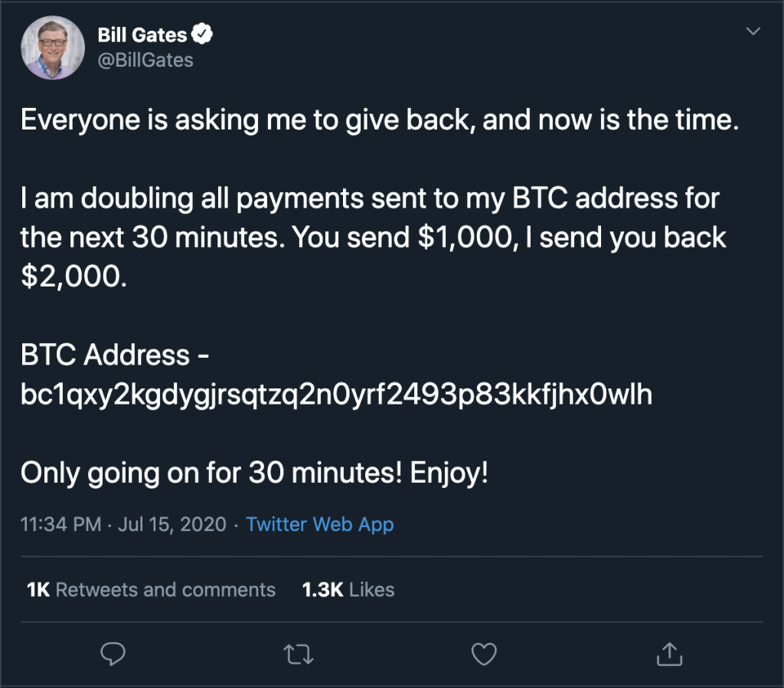Click the Jul 15, 2020 date

(172, 525)
